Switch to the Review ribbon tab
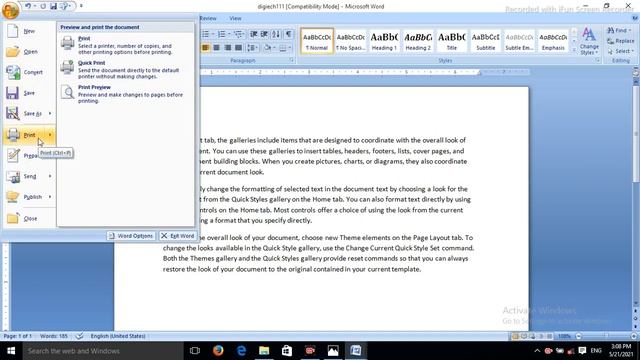Screen dimensions: 640x360 pos(208,18)
